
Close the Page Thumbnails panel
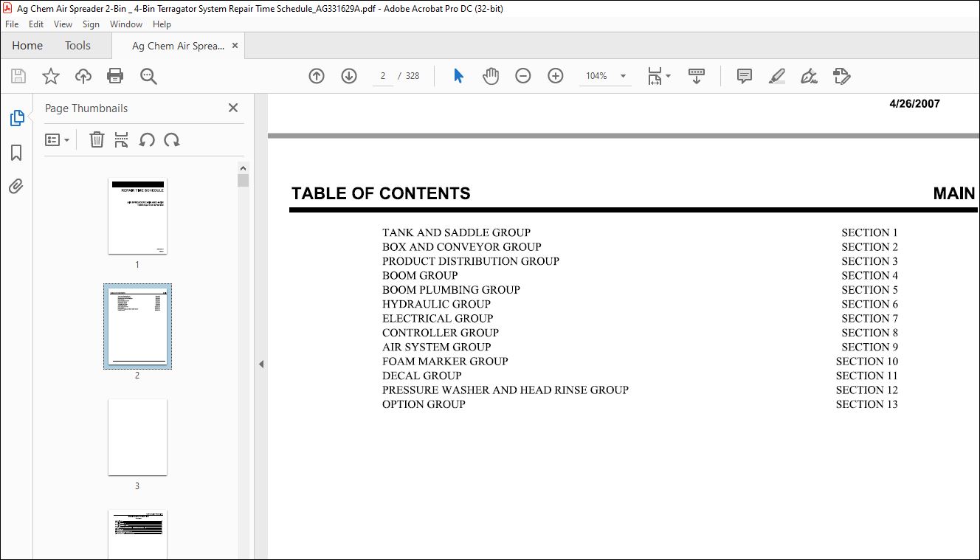(x=233, y=108)
